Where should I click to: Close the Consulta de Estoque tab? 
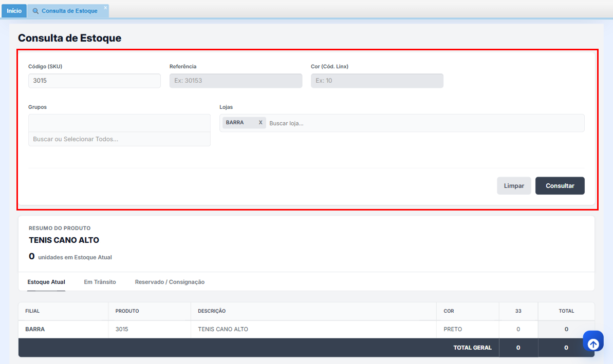pyautogui.click(x=105, y=8)
